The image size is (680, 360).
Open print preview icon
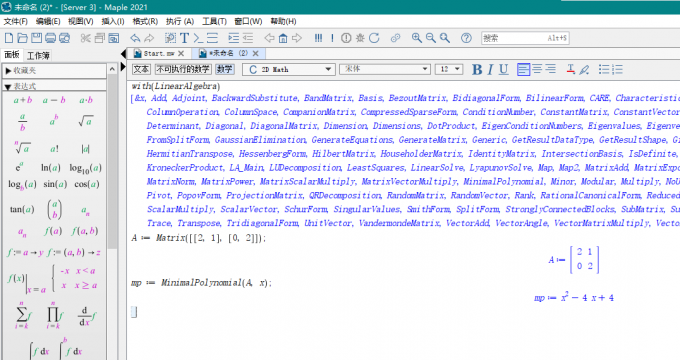tap(64, 38)
